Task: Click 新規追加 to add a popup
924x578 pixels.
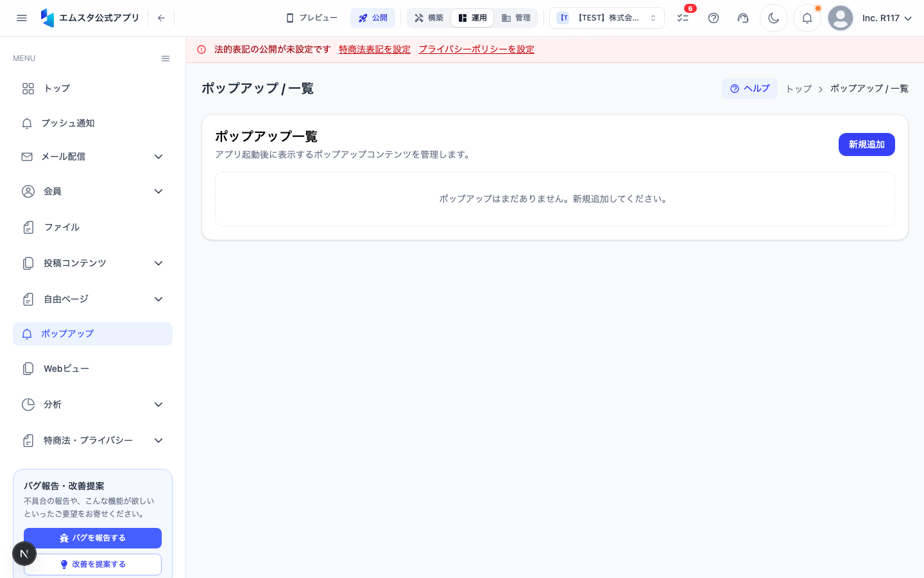Action: [x=867, y=144]
